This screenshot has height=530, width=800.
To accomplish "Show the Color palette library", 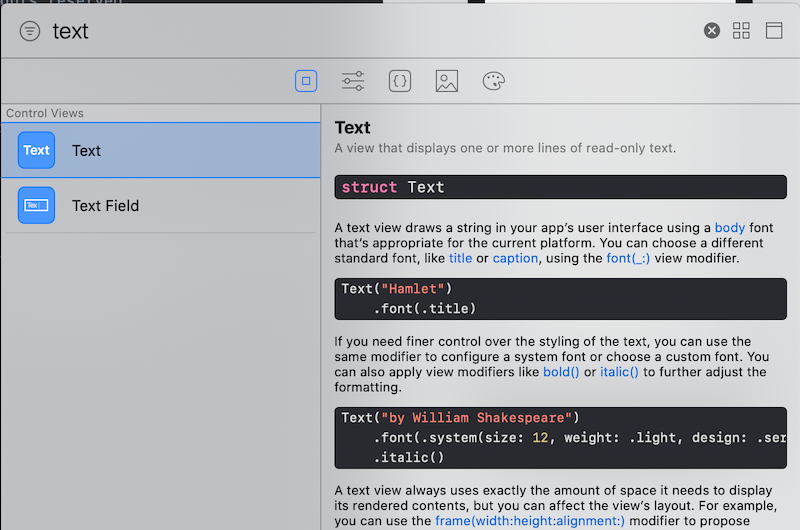I will coord(493,81).
